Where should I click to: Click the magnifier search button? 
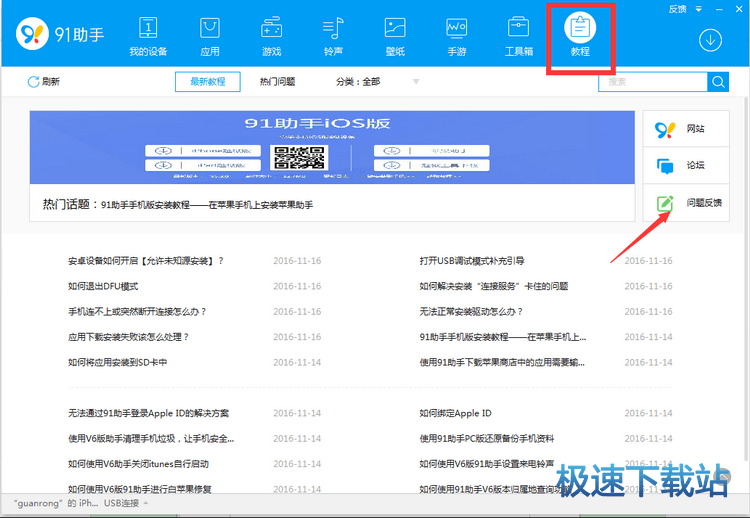tap(718, 82)
